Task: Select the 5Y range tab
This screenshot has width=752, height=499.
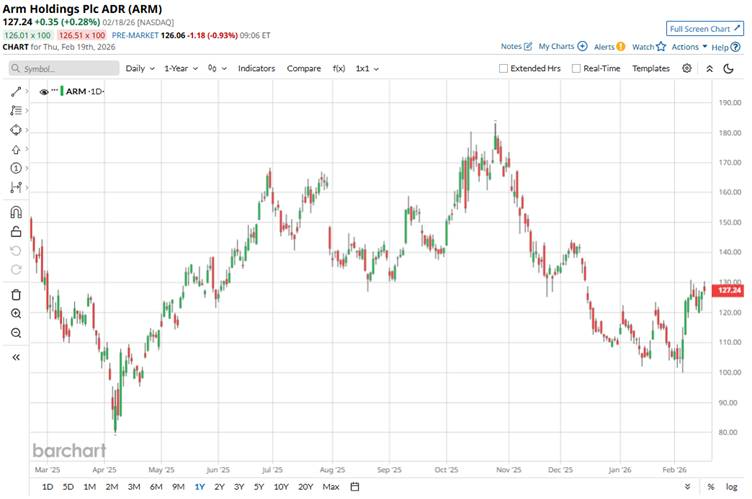Action: (259, 487)
